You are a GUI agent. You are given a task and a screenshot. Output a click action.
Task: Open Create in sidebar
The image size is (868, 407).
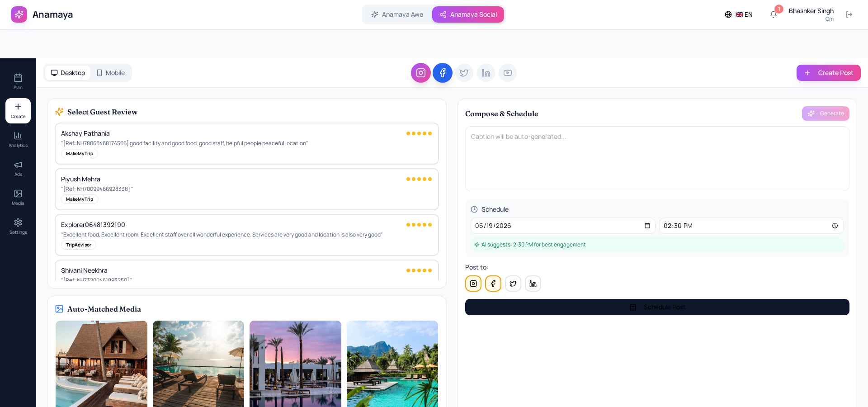pos(18,111)
